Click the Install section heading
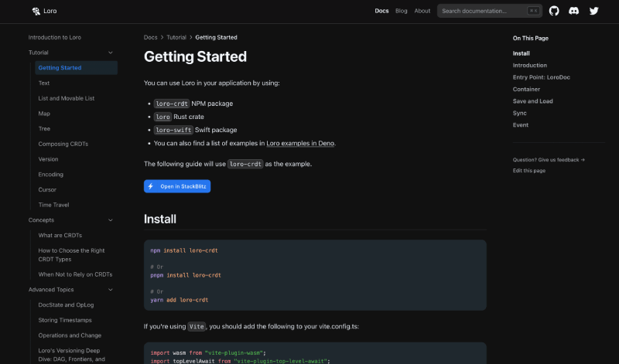 click(160, 219)
